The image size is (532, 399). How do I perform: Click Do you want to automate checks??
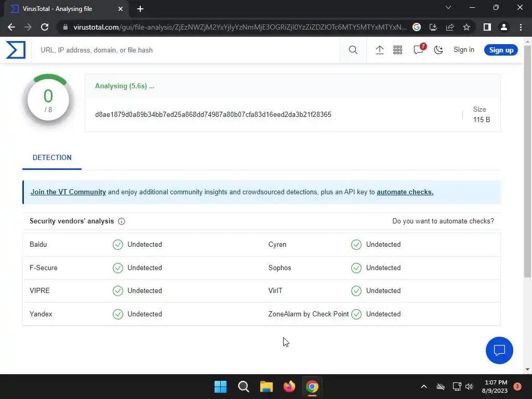[443, 221]
